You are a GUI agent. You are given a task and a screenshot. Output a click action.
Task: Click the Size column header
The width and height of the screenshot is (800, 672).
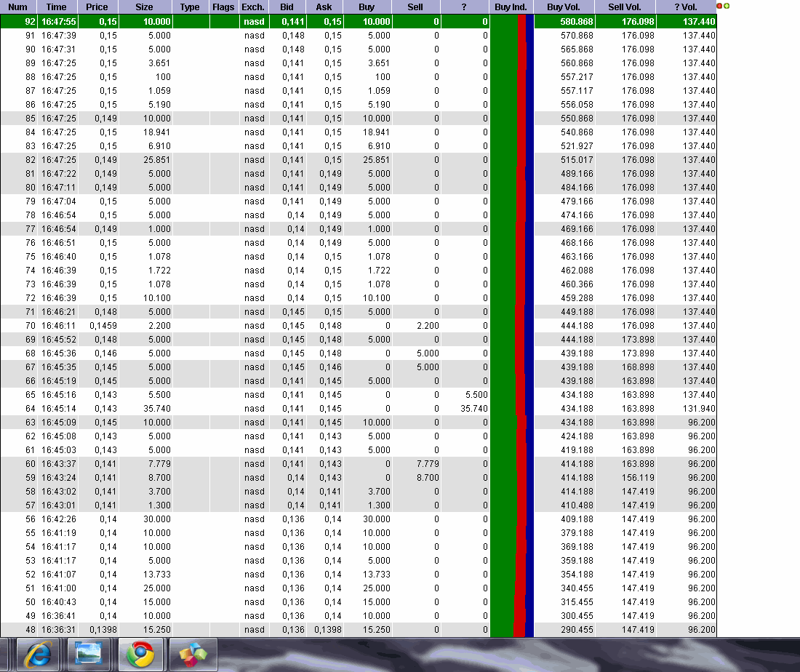[x=143, y=7]
